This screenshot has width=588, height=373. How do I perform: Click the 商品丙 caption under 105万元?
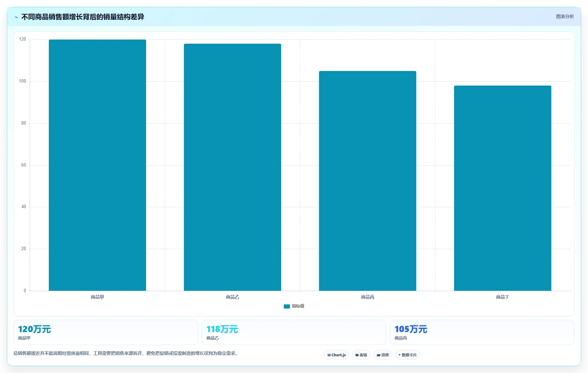click(x=401, y=338)
